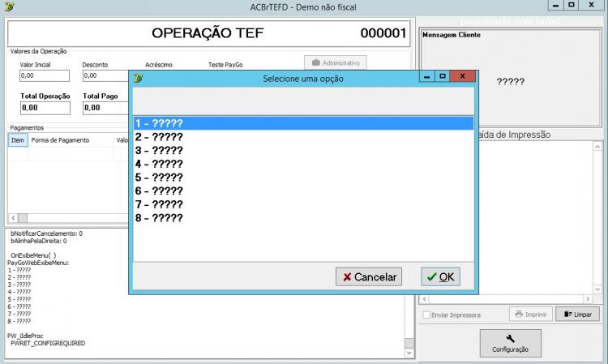Image resolution: width=608 pixels, height=364 pixels.
Task: Close the 'Selecione uma opção' dialog
Action: pyautogui.click(x=462, y=76)
